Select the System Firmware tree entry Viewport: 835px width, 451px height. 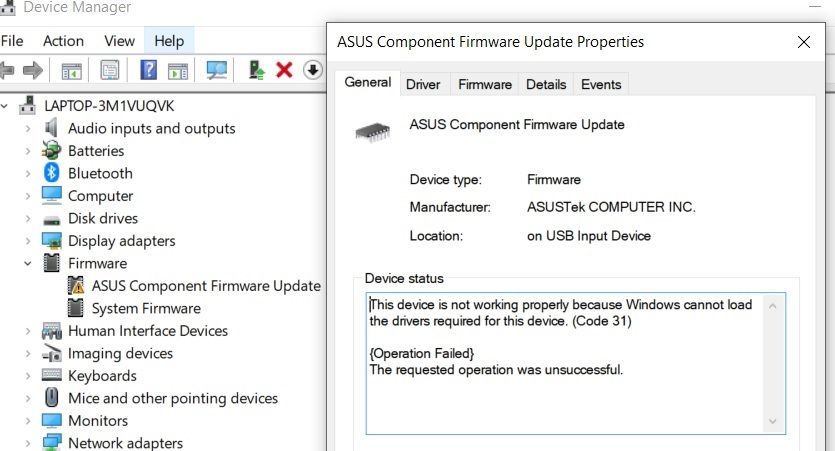(x=146, y=308)
